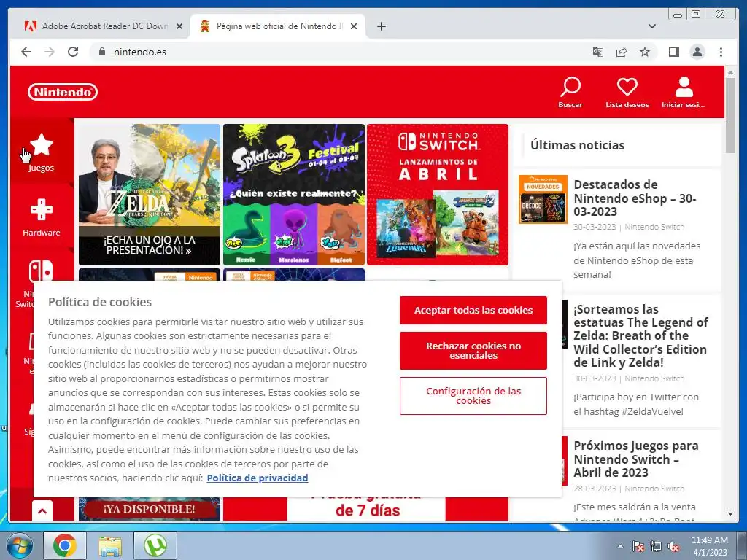The width and height of the screenshot is (747, 560).
Task: Open the Chrome profile avatar
Action: click(697, 52)
